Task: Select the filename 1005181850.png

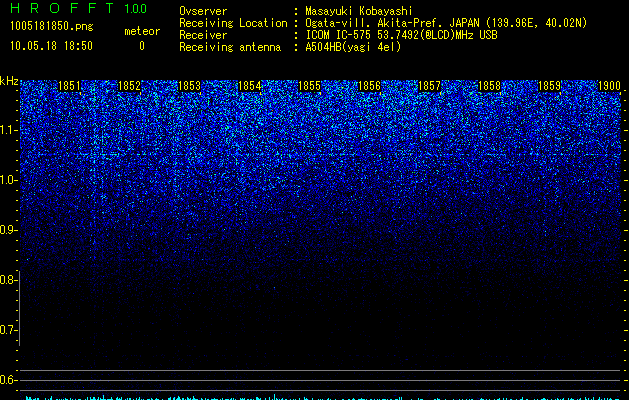Action: click(52, 26)
